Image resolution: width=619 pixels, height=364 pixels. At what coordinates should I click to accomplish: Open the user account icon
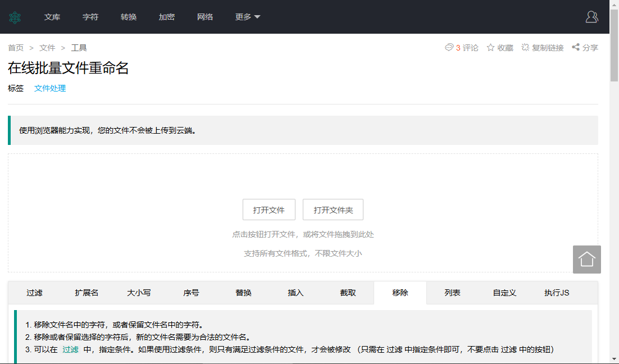592,17
